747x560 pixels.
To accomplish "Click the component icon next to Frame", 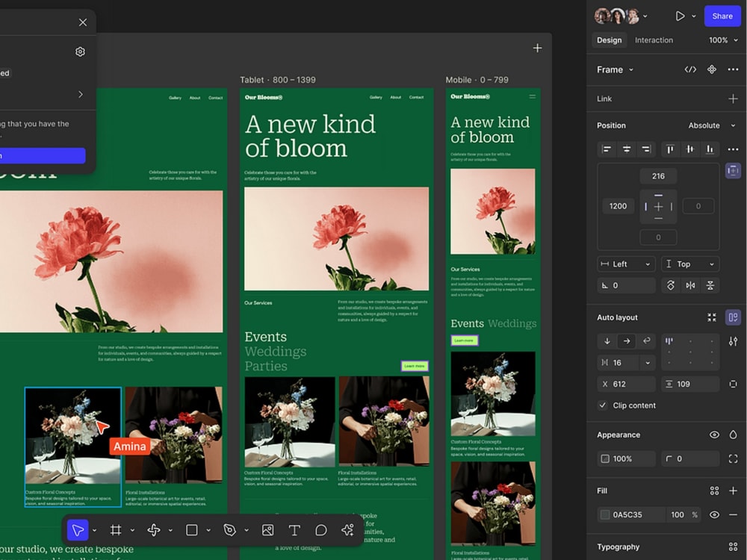I will 712,69.
